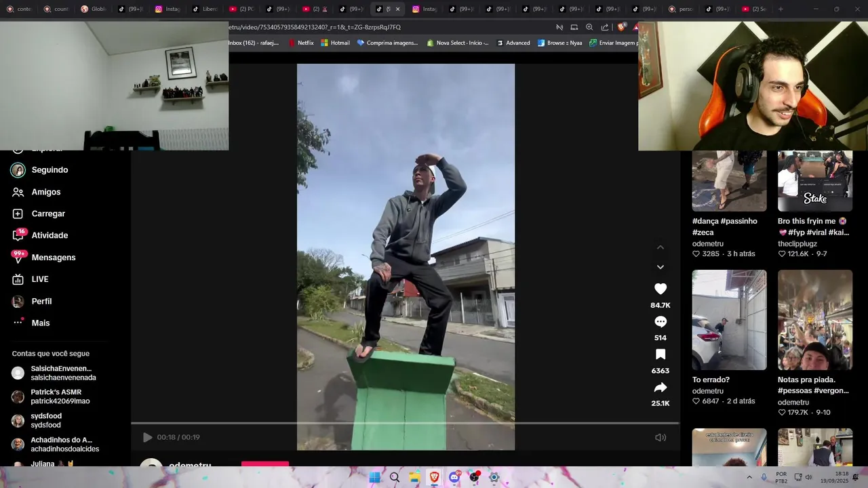The image size is (868, 488).
Task: Click the theclipplugz author name
Action: (797, 243)
